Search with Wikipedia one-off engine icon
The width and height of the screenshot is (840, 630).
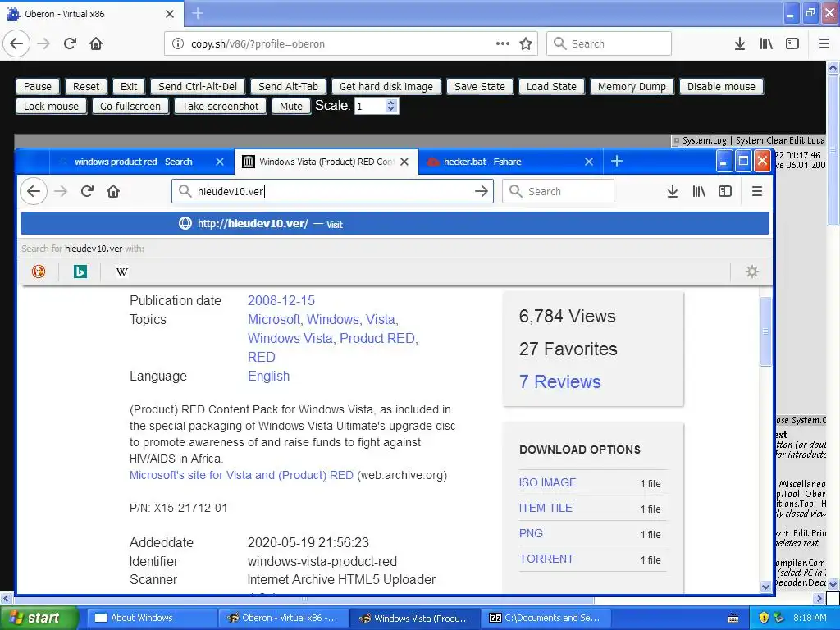click(x=122, y=272)
